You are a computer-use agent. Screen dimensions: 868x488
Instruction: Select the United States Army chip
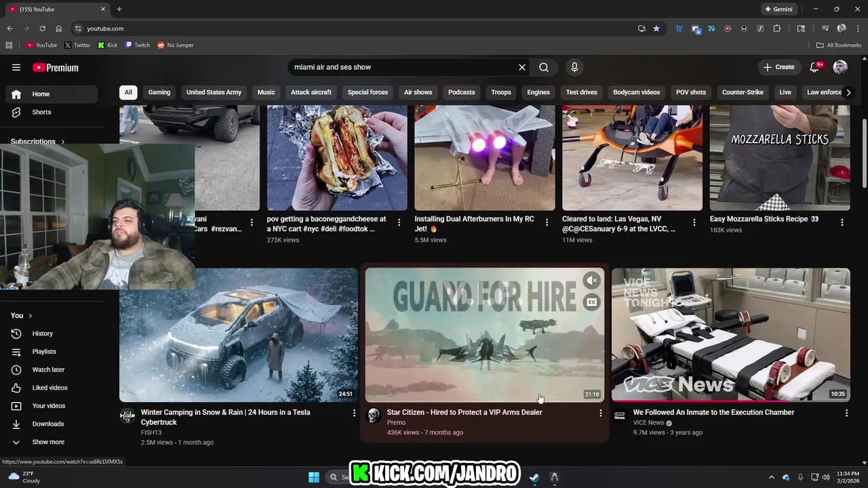coord(214,92)
